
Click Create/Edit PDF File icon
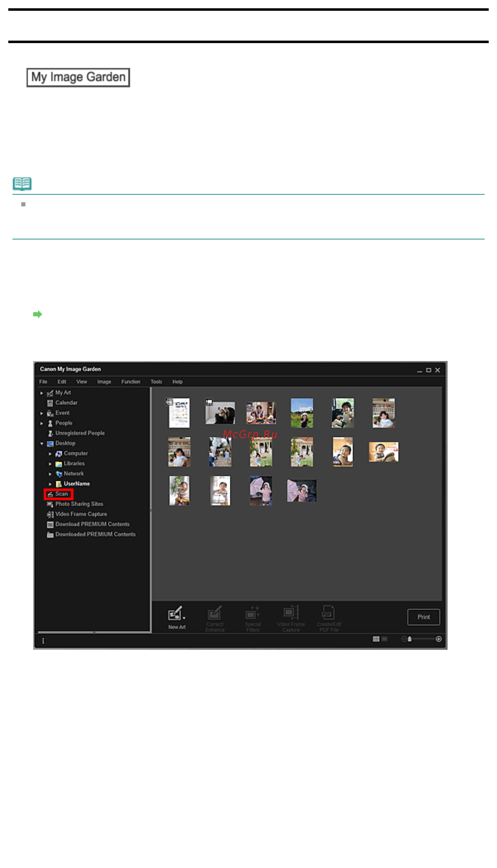coord(328,613)
